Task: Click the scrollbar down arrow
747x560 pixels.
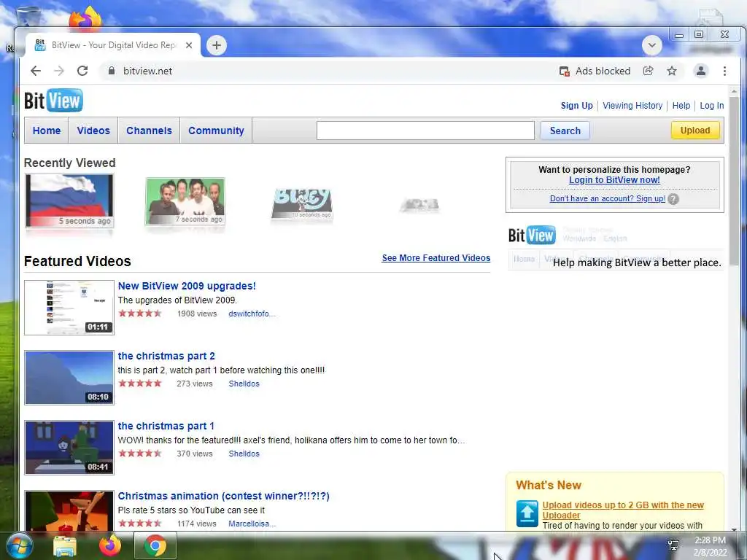Action: (x=734, y=529)
